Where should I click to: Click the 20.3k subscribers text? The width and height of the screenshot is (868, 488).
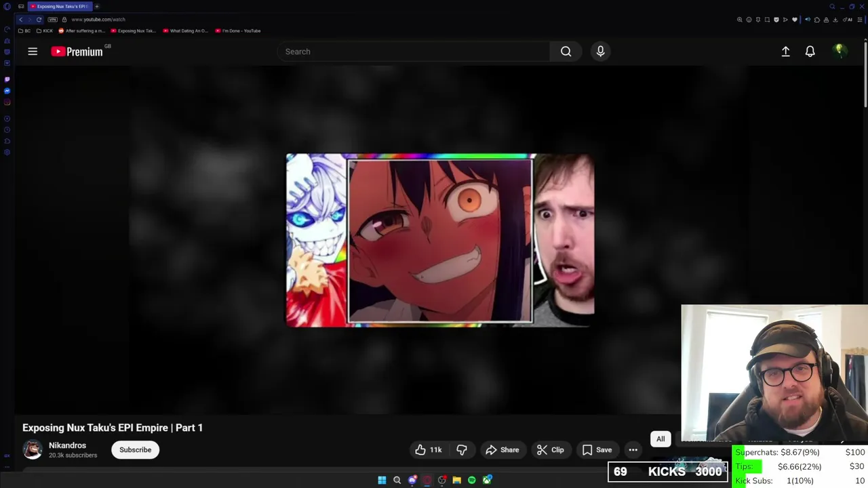point(73,455)
